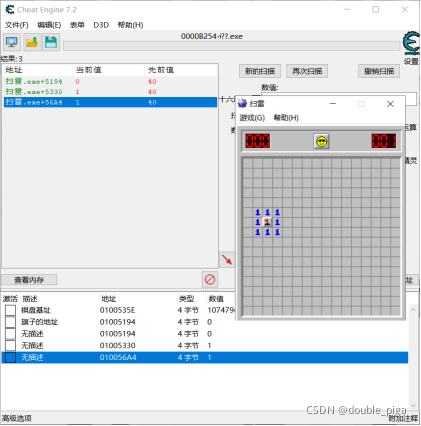Click the flagged mine cell in Minesweeper
421x426 pixels.
[267, 222]
